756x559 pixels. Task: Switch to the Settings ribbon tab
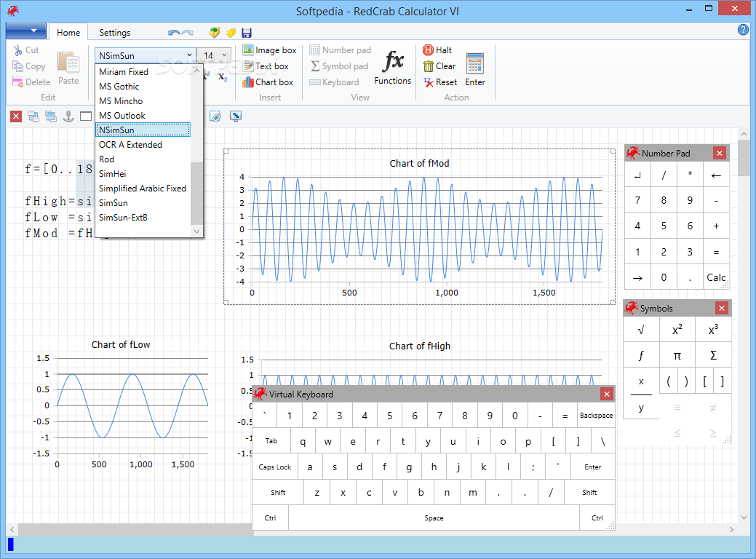115,32
